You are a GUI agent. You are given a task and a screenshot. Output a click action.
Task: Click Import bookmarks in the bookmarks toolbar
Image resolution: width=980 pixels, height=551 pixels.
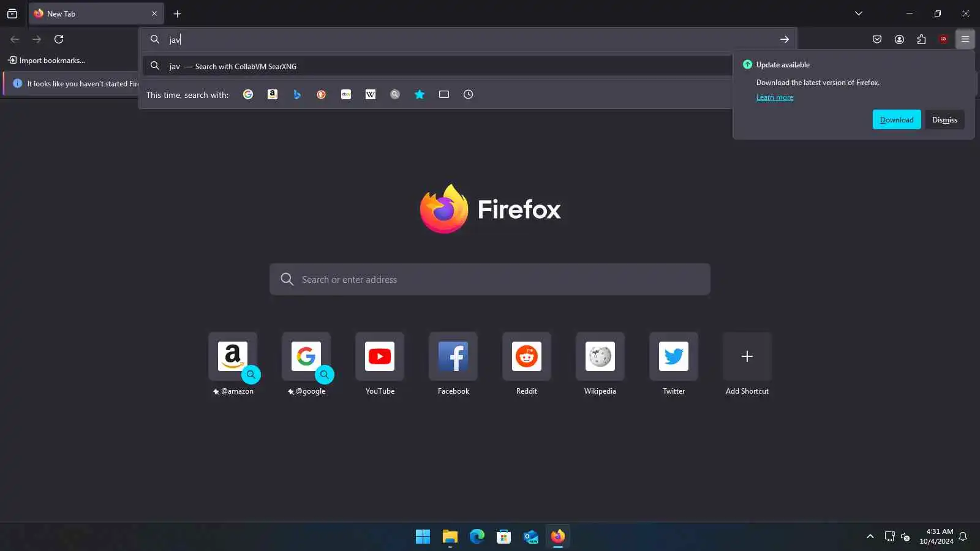click(x=47, y=60)
